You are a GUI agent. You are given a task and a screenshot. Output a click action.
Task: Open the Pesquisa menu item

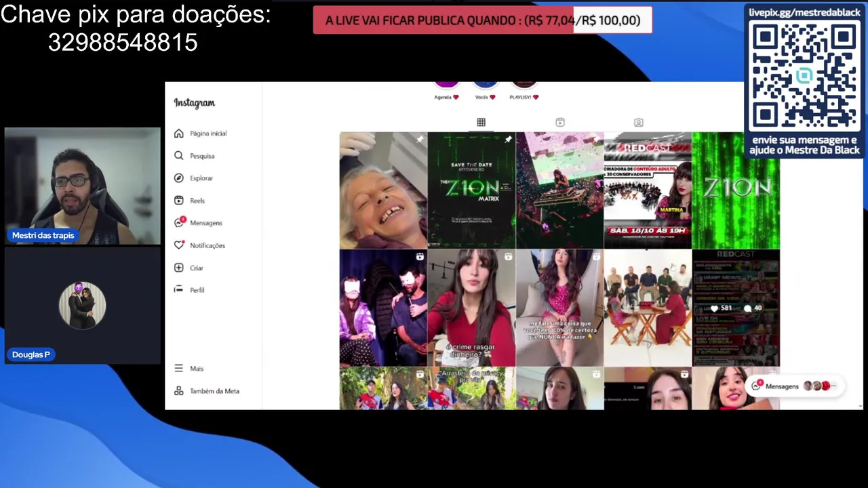tap(202, 156)
